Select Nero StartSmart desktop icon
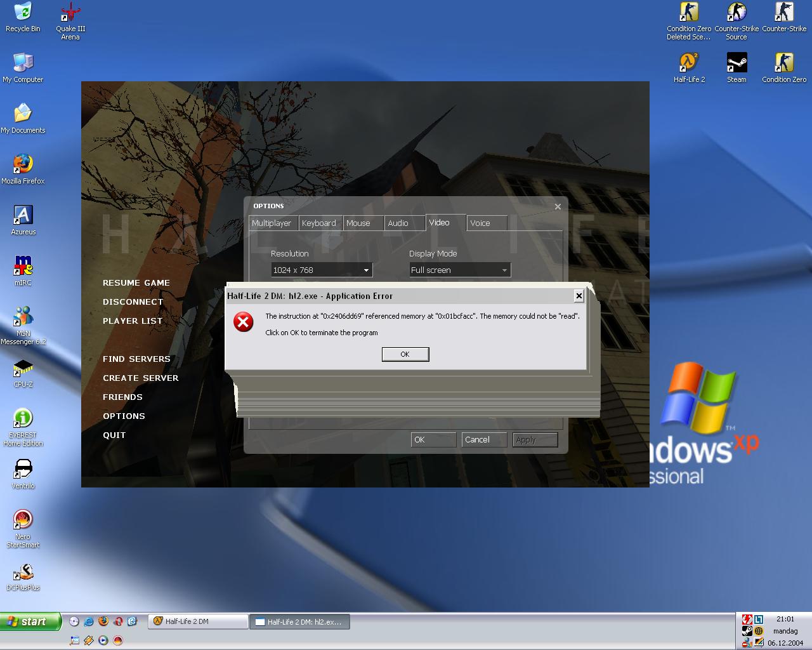 [x=23, y=529]
